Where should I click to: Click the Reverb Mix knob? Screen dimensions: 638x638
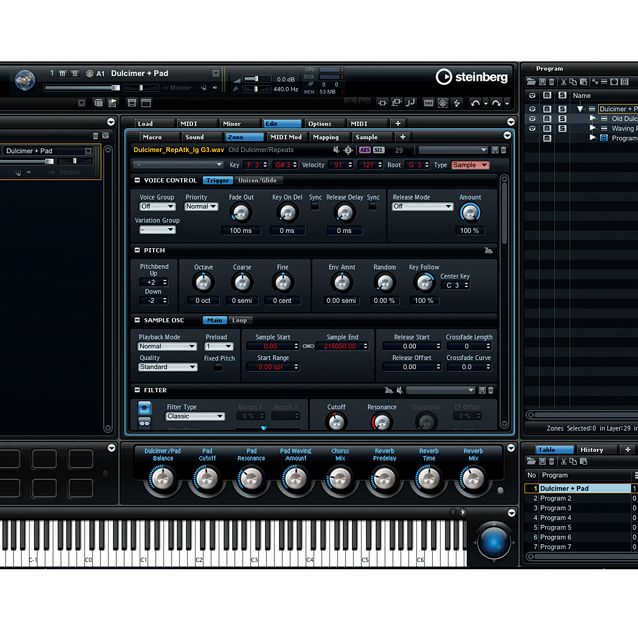tap(473, 479)
